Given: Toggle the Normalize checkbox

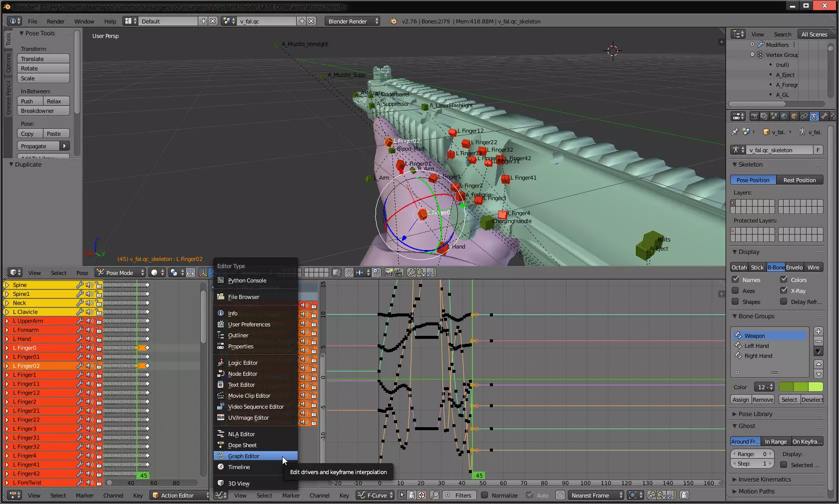Looking at the screenshot, I should 484,496.
